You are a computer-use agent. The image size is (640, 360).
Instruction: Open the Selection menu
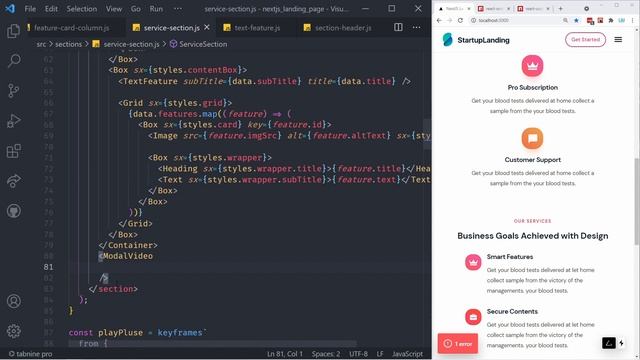pyautogui.click(x=82, y=9)
